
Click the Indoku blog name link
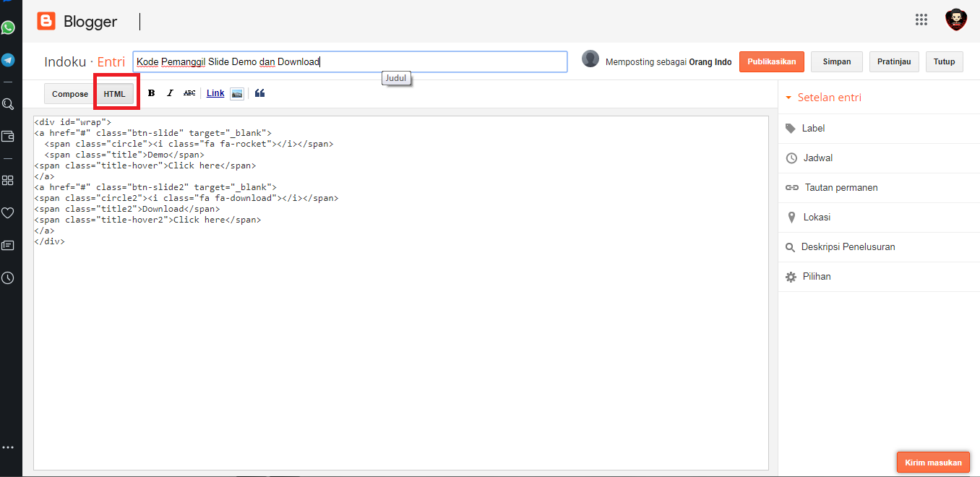pos(65,62)
